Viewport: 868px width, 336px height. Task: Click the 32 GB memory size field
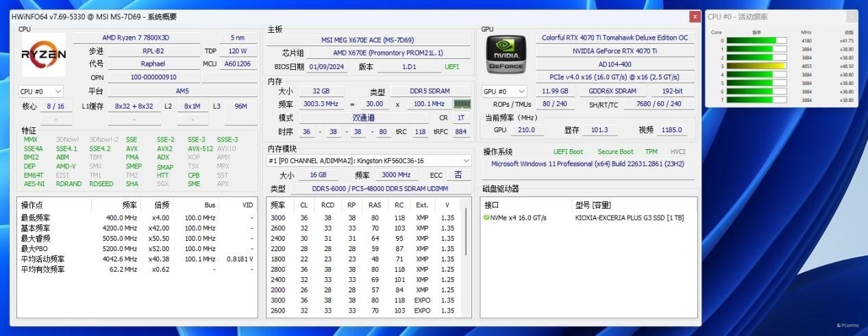point(320,92)
